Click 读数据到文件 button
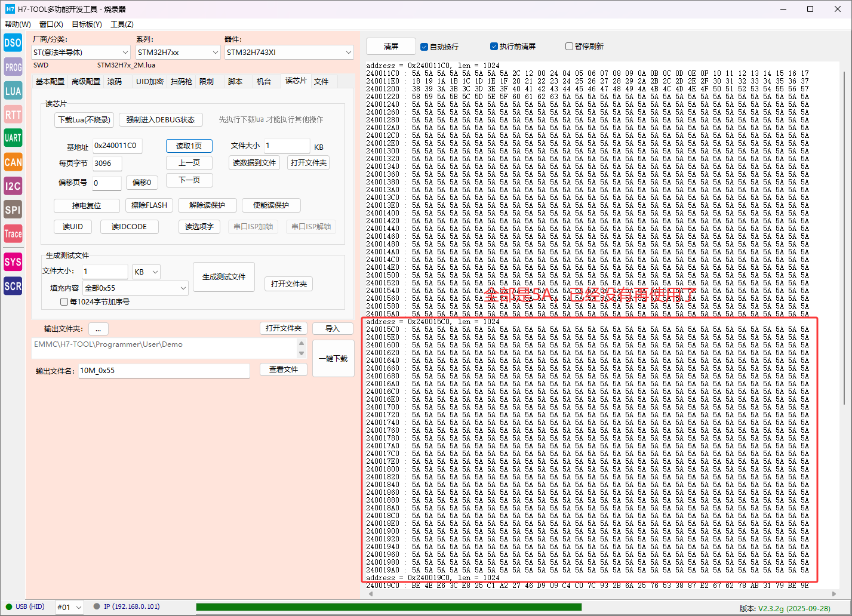The image size is (852, 616). pyautogui.click(x=254, y=163)
